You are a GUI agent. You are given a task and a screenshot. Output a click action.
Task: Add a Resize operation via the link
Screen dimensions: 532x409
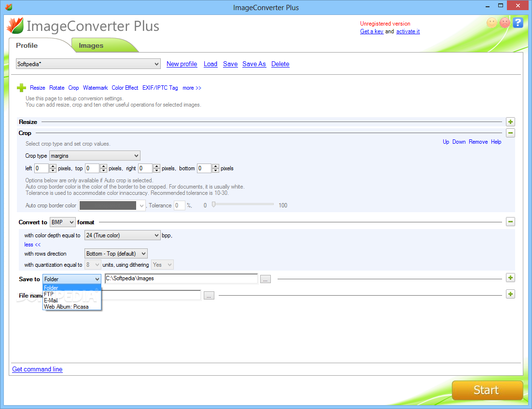(37, 88)
